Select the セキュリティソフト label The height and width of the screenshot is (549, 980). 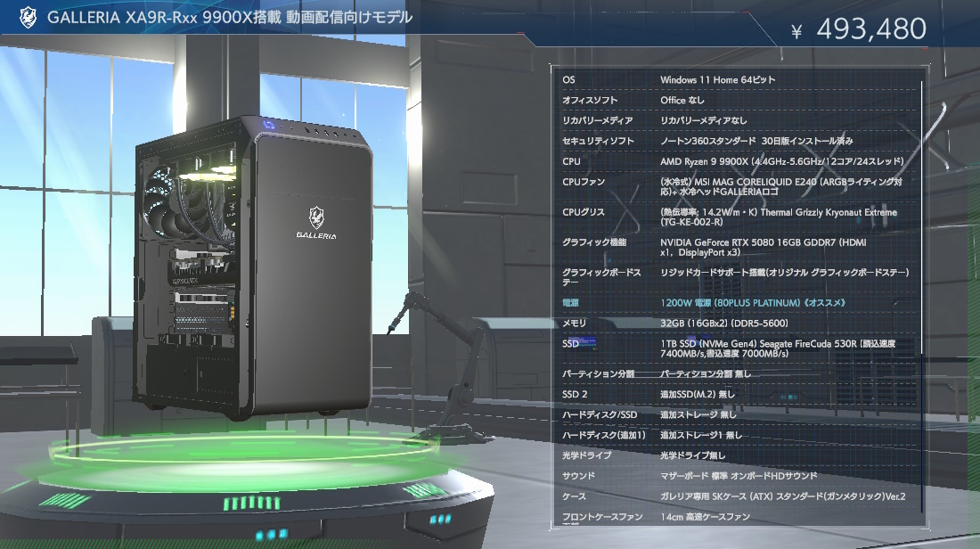point(598,142)
